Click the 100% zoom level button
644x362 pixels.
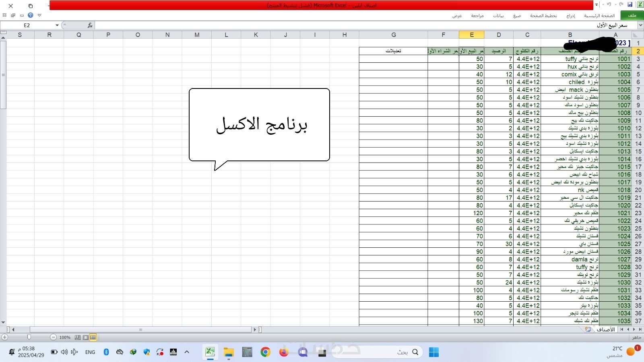click(65, 337)
